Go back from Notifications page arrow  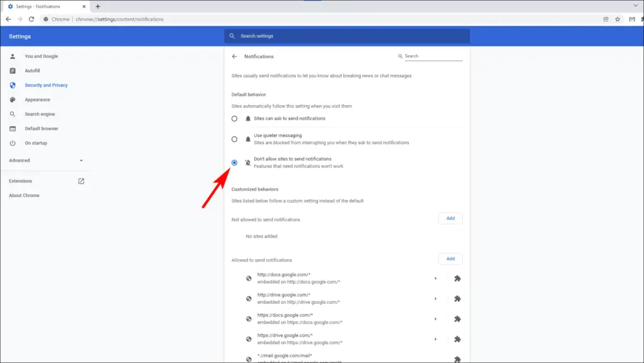(235, 57)
